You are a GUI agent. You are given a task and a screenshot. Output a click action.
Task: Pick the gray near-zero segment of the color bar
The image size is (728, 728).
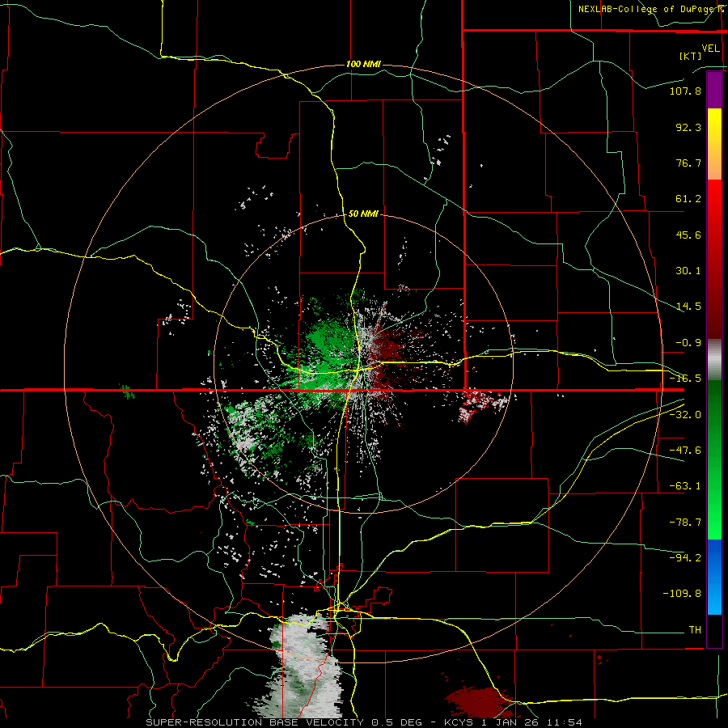(714, 360)
